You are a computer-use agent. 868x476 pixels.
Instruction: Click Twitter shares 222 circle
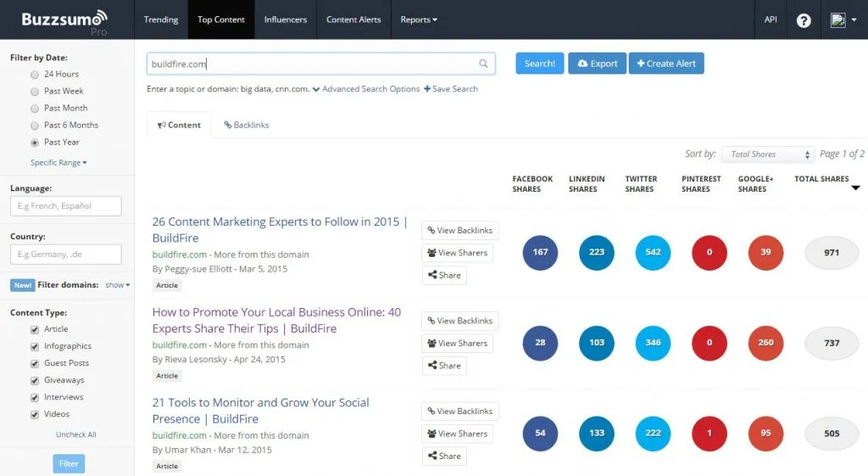654,434
